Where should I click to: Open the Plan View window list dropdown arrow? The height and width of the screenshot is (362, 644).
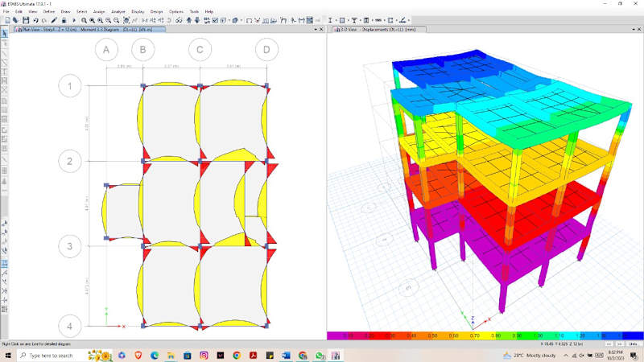pyautogui.click(x=316, y=30)
